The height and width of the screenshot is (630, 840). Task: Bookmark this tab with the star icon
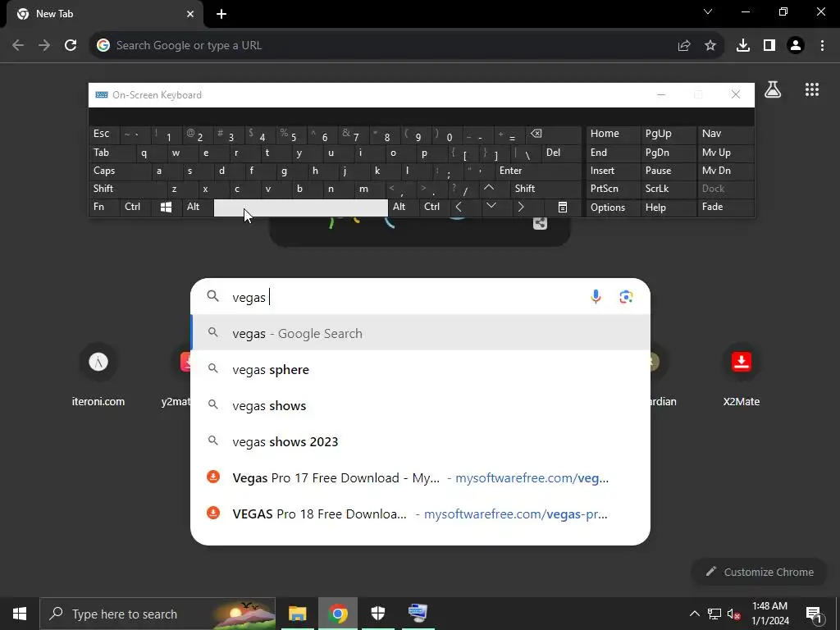(x=710, y=46)
